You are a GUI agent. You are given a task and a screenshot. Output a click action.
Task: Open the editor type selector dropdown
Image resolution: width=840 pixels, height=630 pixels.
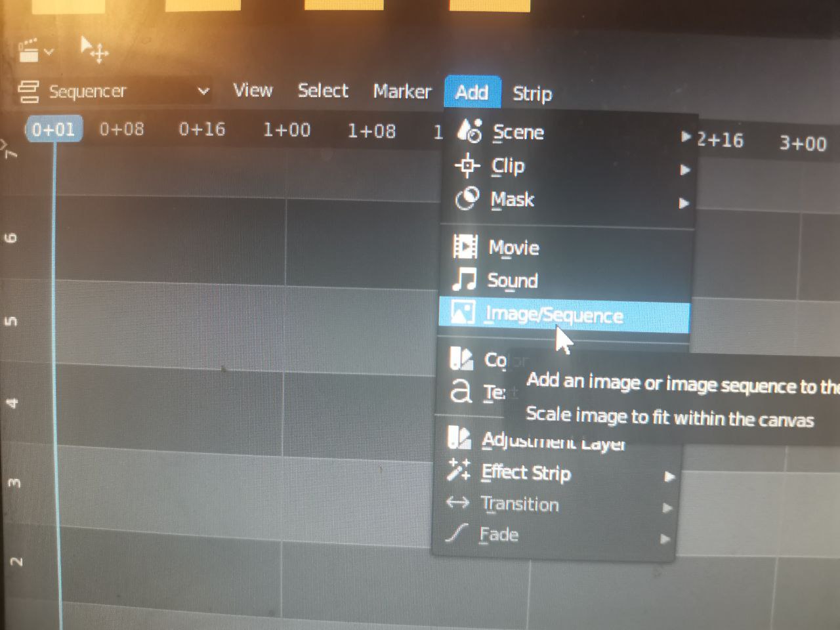coord(35,50)
